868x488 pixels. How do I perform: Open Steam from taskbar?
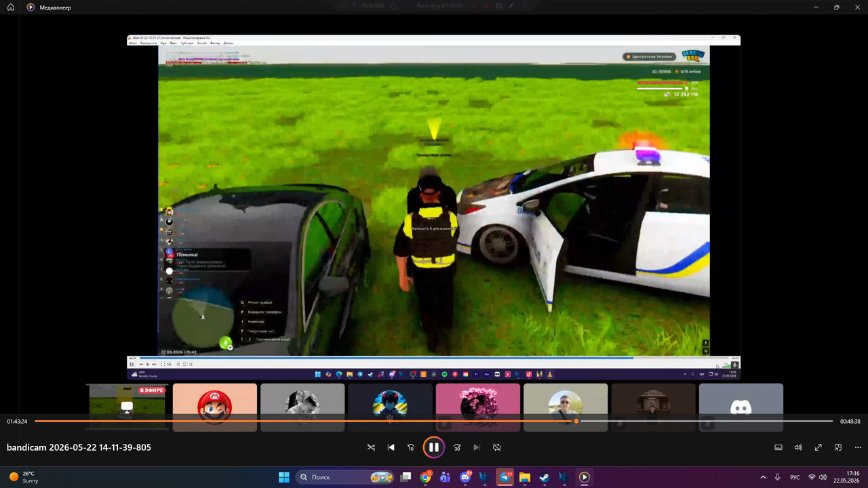pos(544,477)
